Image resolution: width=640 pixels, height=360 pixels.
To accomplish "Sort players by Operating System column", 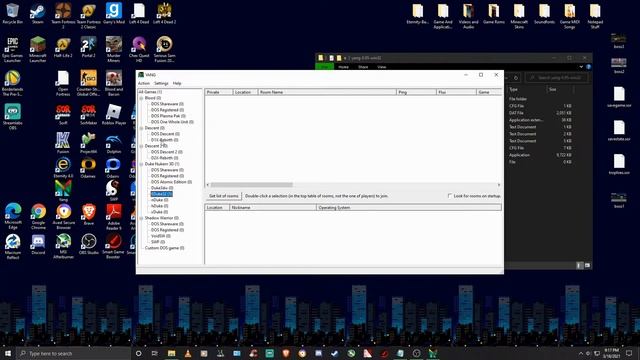I will coord(409,207).
